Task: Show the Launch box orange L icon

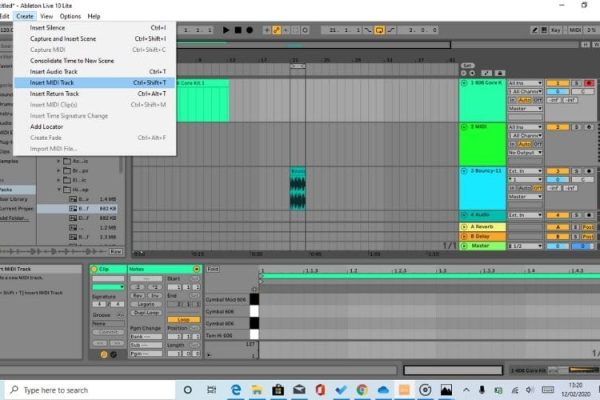Action: pos(104,354)
